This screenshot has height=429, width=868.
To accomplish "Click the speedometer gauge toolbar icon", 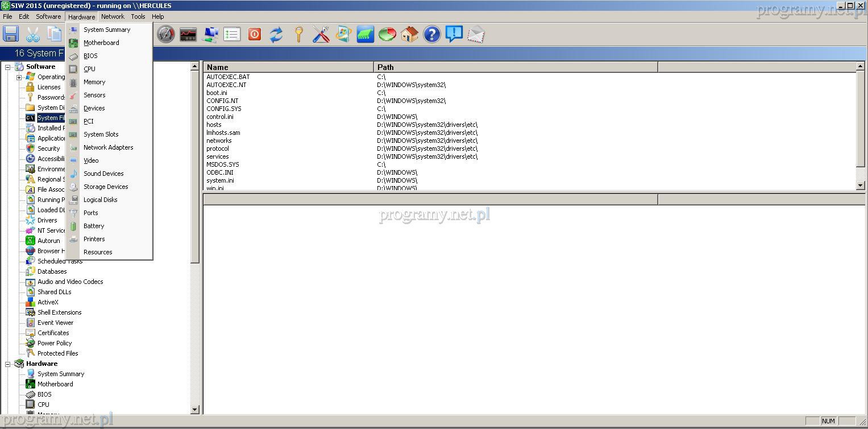I will (166, 34).
